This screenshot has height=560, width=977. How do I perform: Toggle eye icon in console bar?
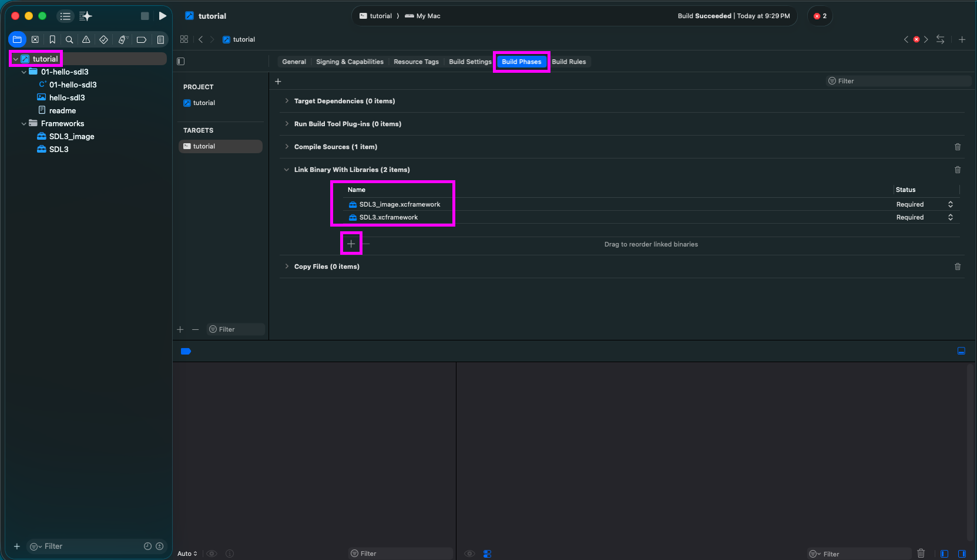point(469,554)
